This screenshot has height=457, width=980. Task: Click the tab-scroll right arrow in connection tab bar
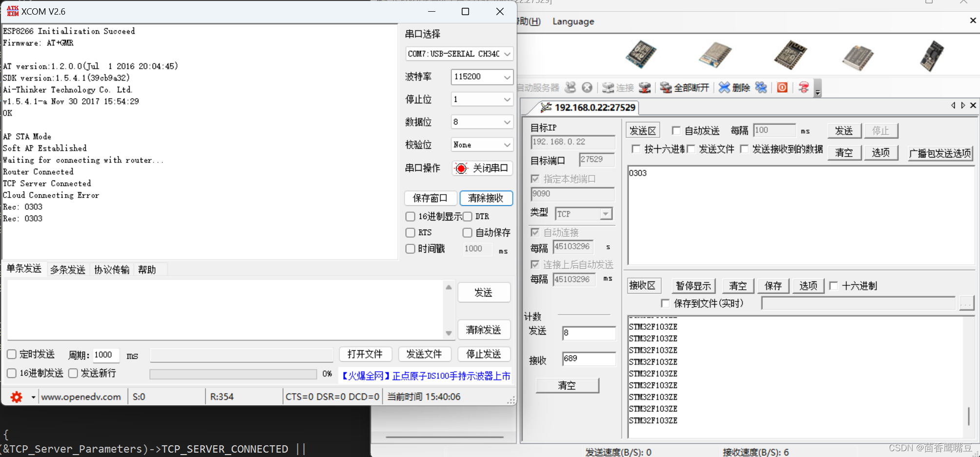click(x=963, y=105)
